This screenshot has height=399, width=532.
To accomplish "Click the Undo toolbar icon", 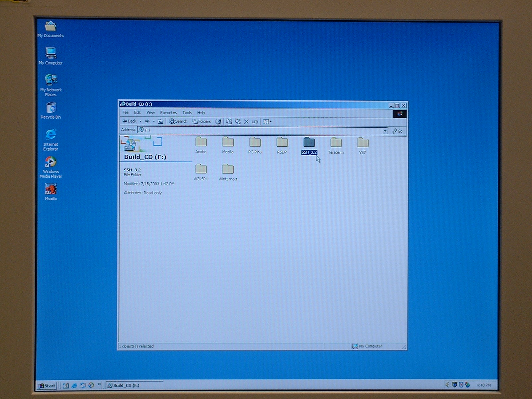I will pos(255,122).
